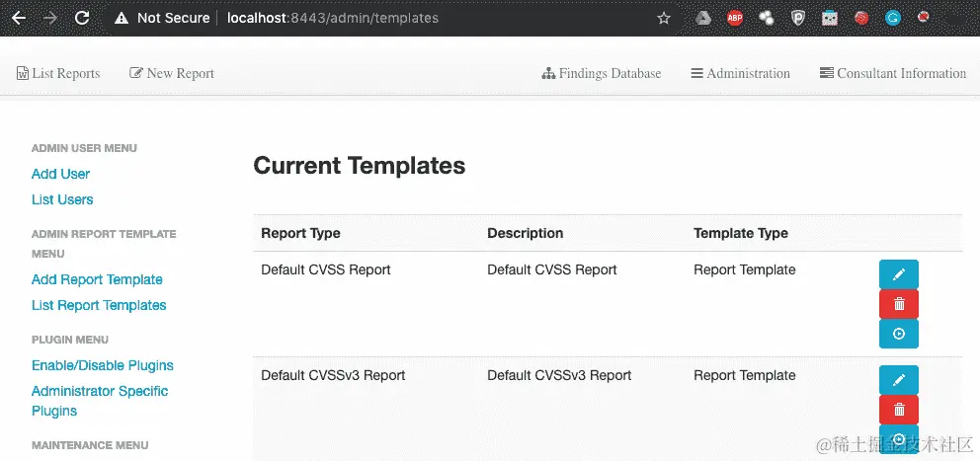Open the Adblock Plus extension
This screenshot has height=461, width=980.
point(735,18)
